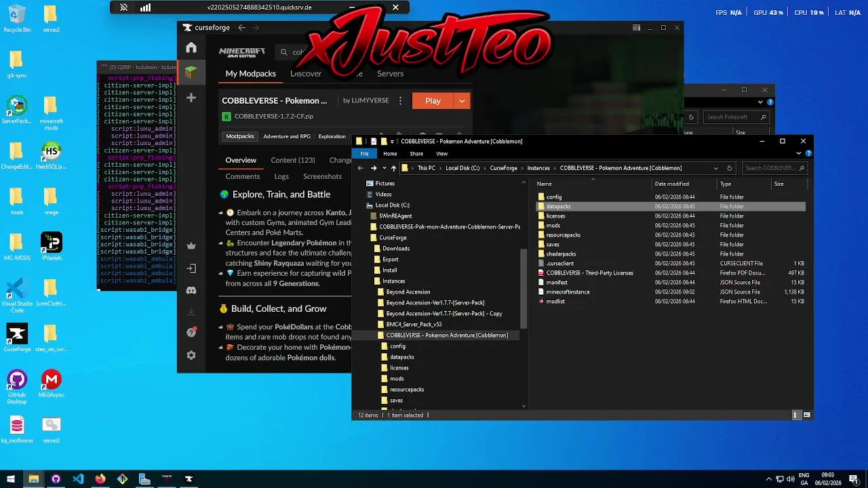Open the Explorer Share ribbon tab
This screenshot has width=868, height=488.
tap(416, 154)
